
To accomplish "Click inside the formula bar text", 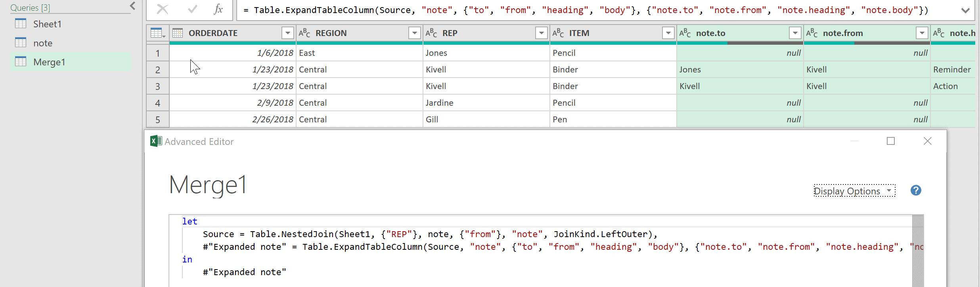I will click(x=586, y=10).
